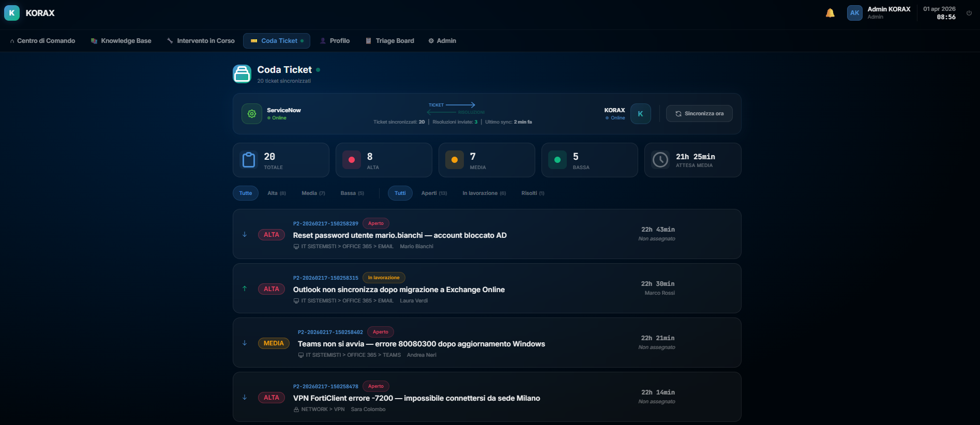Image resolution: width=980 pixels, height=425 pixels.
Task: Open Centro di Comando tab
Action: 42,41
